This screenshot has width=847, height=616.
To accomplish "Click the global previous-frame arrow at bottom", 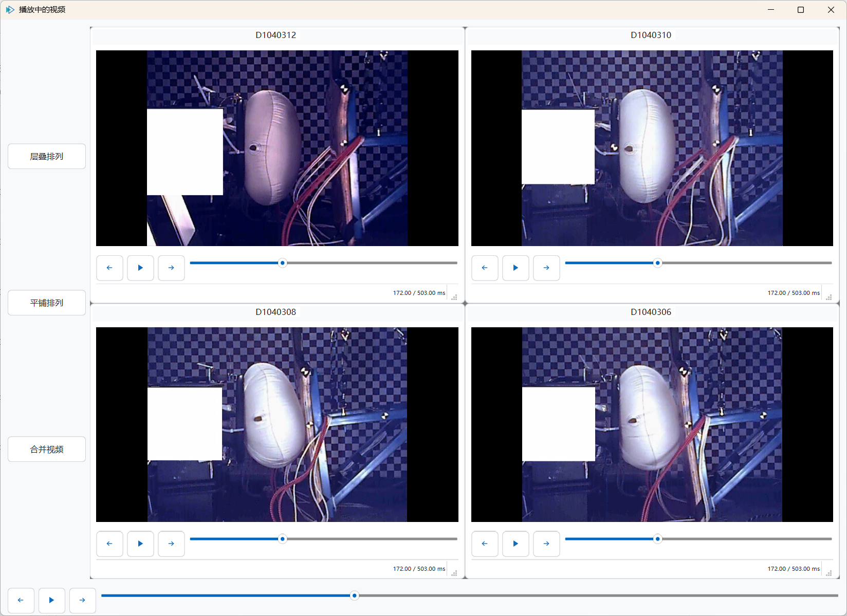I will pyautogui.click(x=21, y=600).
